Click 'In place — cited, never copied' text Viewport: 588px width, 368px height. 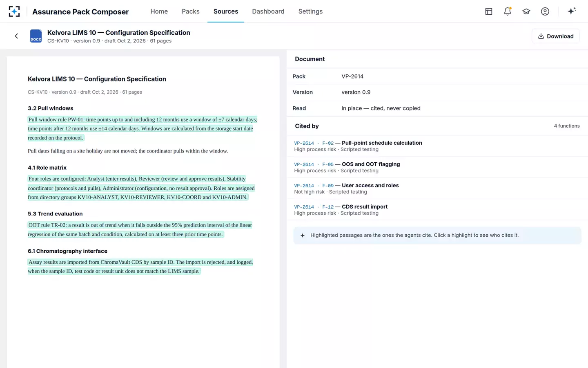click(x=381, y=108)
